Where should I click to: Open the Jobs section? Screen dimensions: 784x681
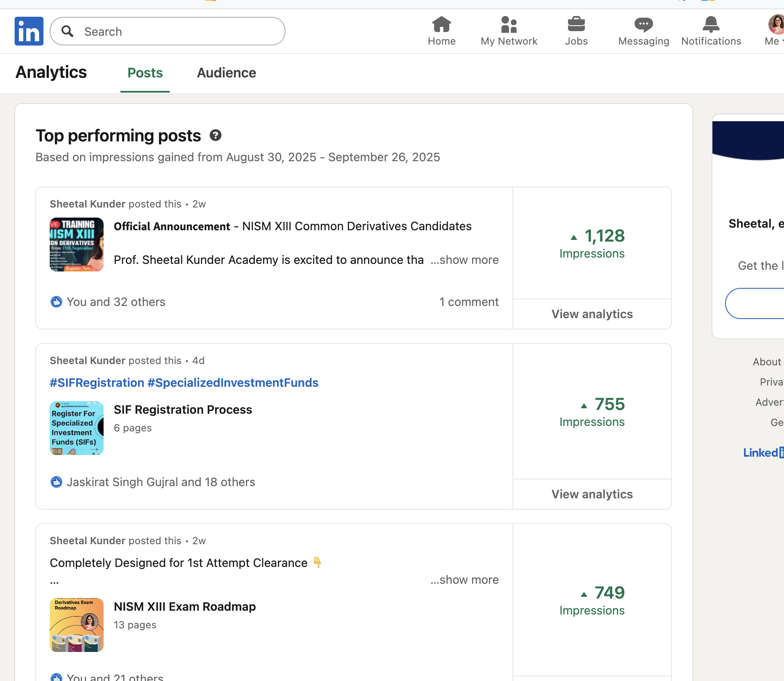(576, 31)
